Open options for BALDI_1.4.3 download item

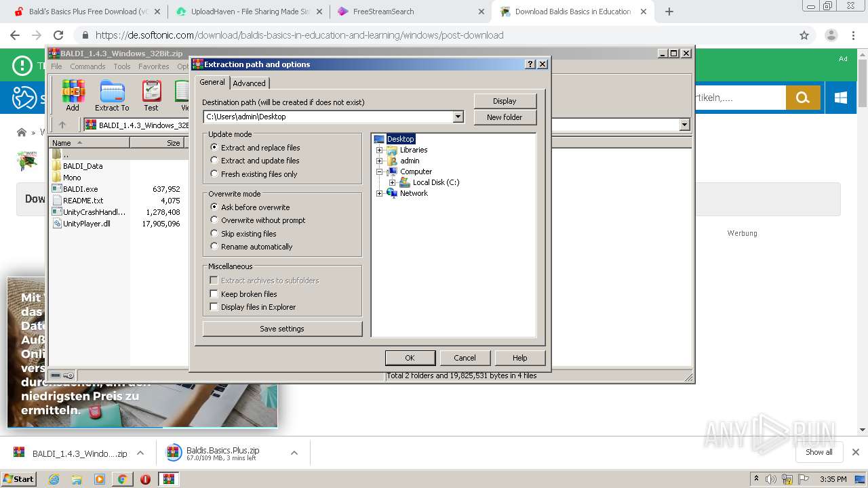tap(140, 453)
